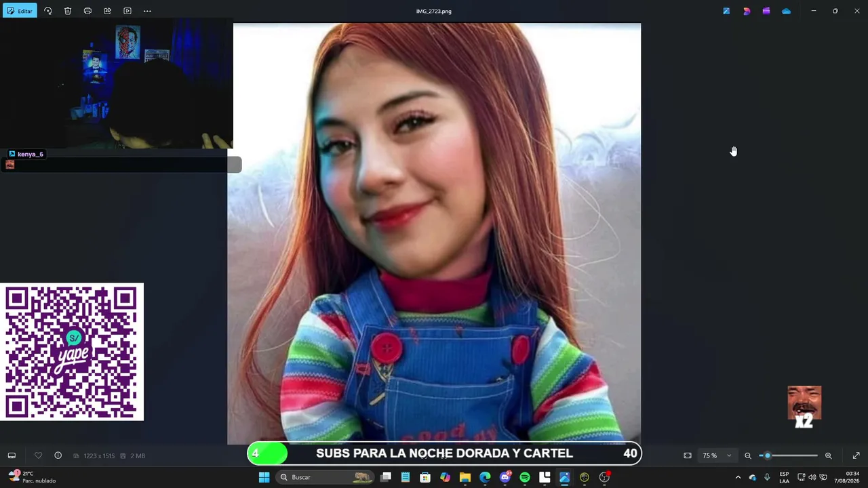Expand the system tray hidden icons chevron

point(738,477)
